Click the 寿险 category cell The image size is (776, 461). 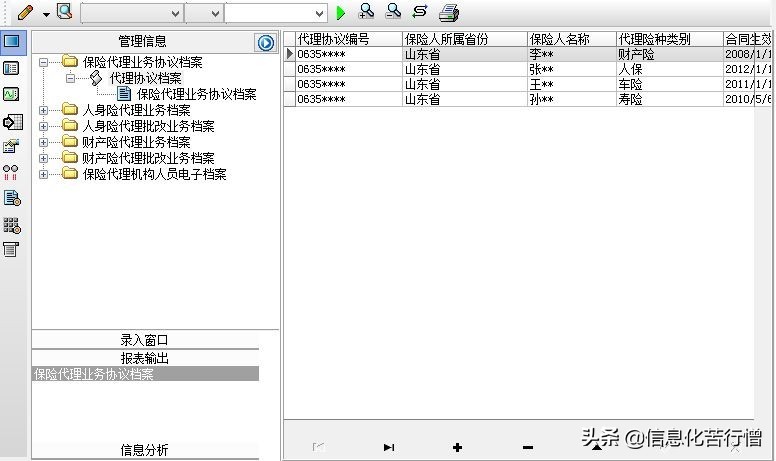point(670,99)
